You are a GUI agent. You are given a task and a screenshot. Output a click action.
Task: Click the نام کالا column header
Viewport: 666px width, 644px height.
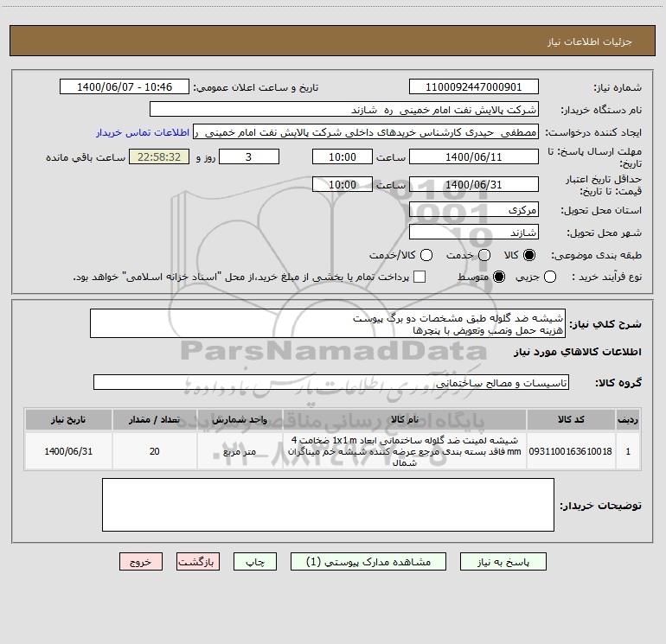click(405, 420)
